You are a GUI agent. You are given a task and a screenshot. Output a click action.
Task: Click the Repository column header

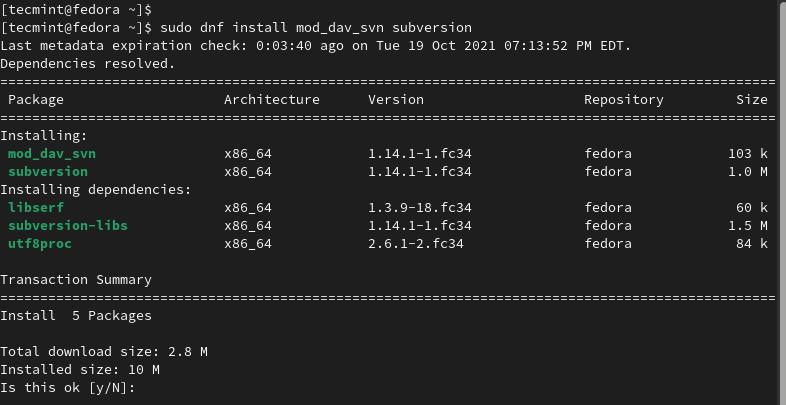pyautogui.click(x=623, y=100)
